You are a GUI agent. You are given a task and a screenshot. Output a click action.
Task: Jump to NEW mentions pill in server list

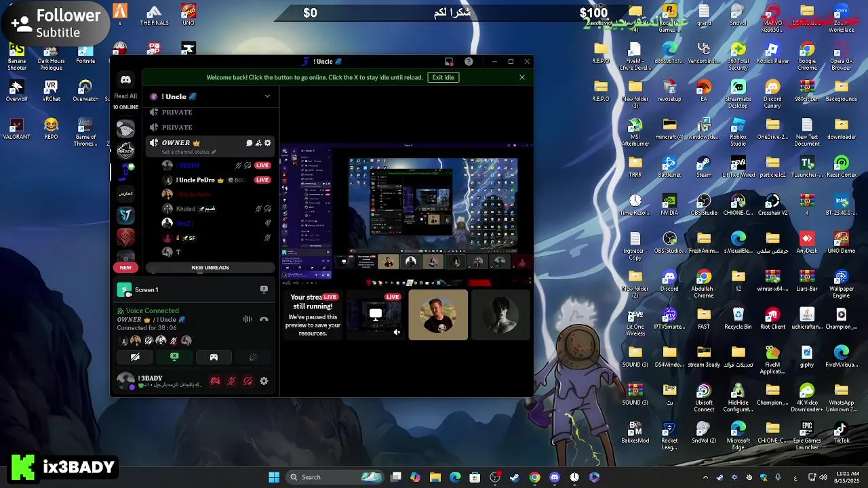tap(125, 267)
